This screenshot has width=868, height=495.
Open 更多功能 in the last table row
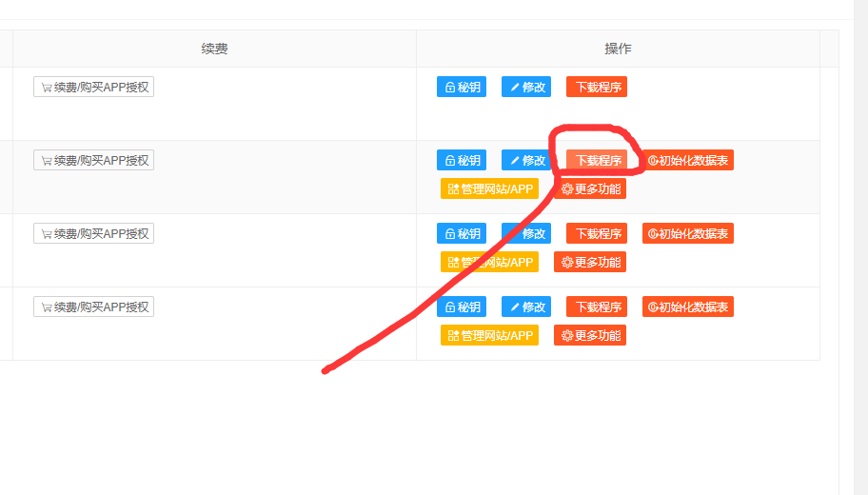point(590,335)
